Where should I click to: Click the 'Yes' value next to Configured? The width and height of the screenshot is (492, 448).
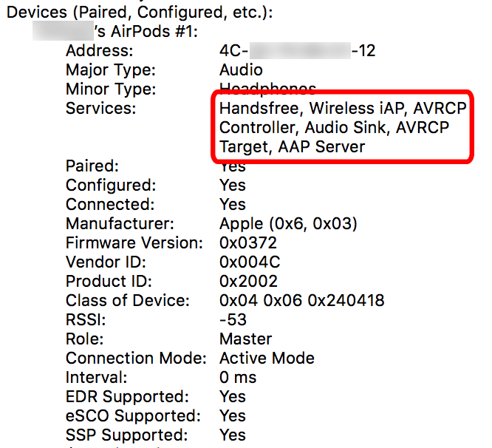pyautogui.click(x=233, y=186)
